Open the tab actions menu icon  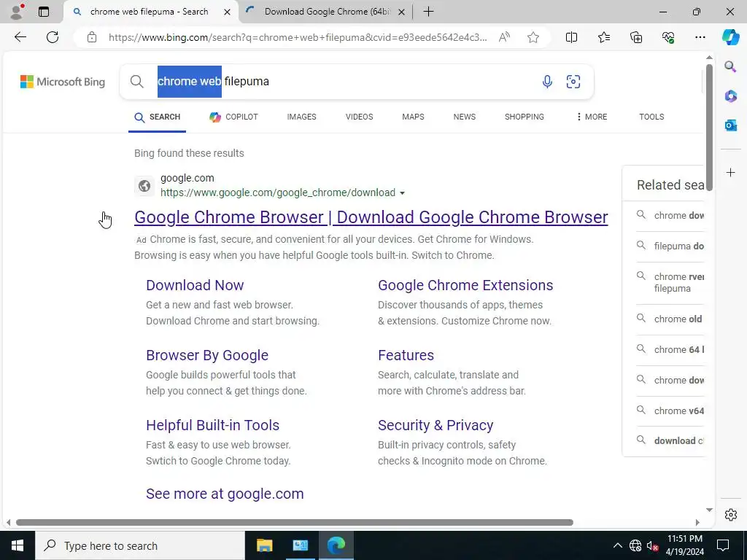coord(43,12)
